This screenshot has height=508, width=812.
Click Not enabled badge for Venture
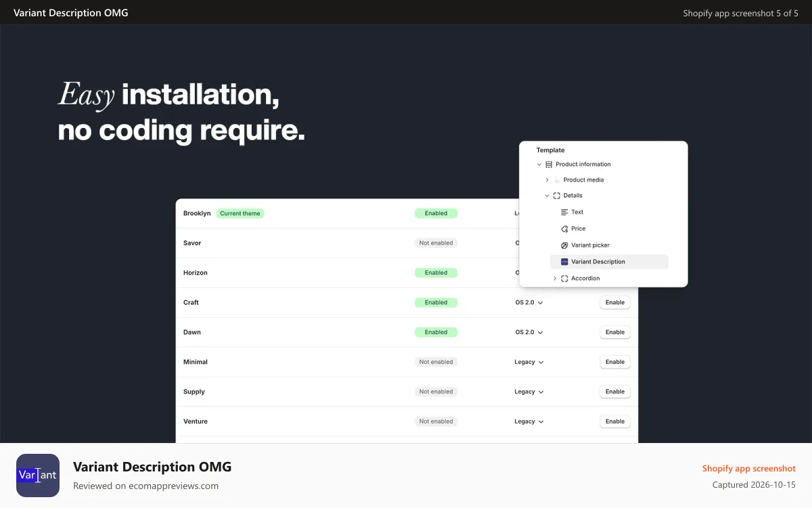point(436,422)
